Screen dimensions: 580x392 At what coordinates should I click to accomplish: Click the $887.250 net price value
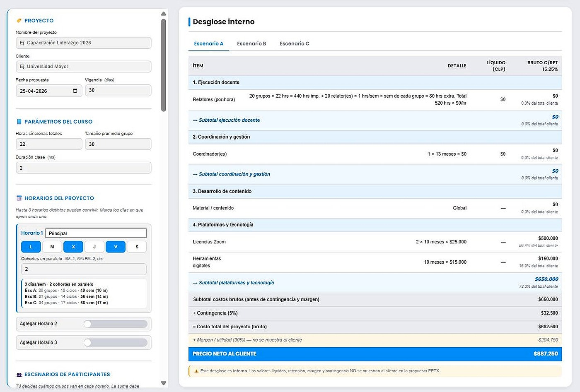[x=546, y=354]
